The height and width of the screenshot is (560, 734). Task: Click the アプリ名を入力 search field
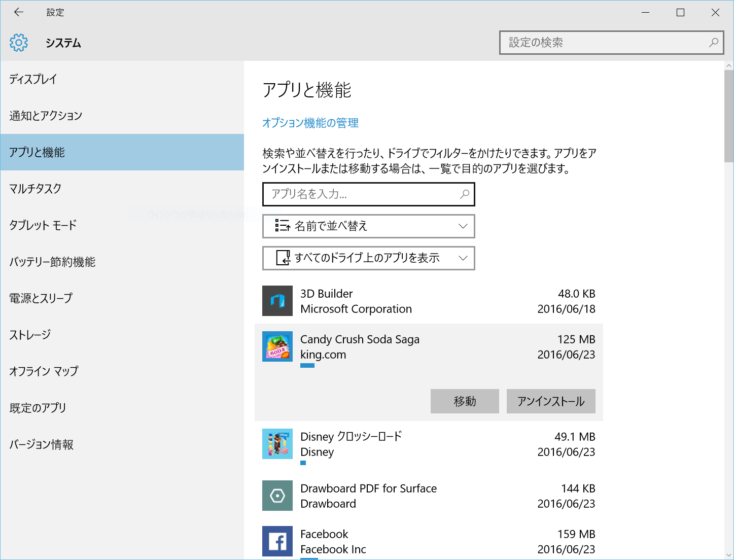point(369,194)
